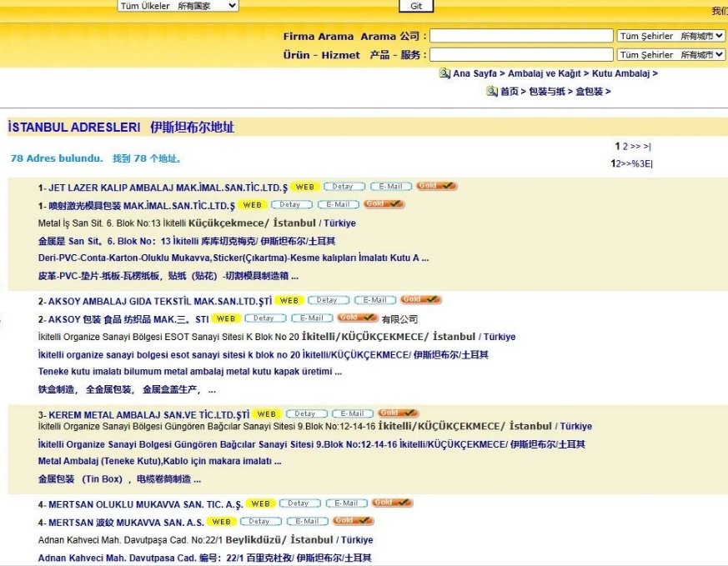Click E-Mail for MERTSAN OLUKLU MUKAVVA
Screen dimensions: 728x566
347,503
